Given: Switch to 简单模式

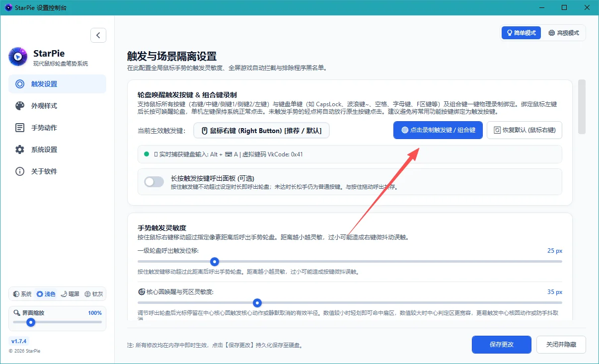Looking at the screenshot, I should [x=521, y=33].
